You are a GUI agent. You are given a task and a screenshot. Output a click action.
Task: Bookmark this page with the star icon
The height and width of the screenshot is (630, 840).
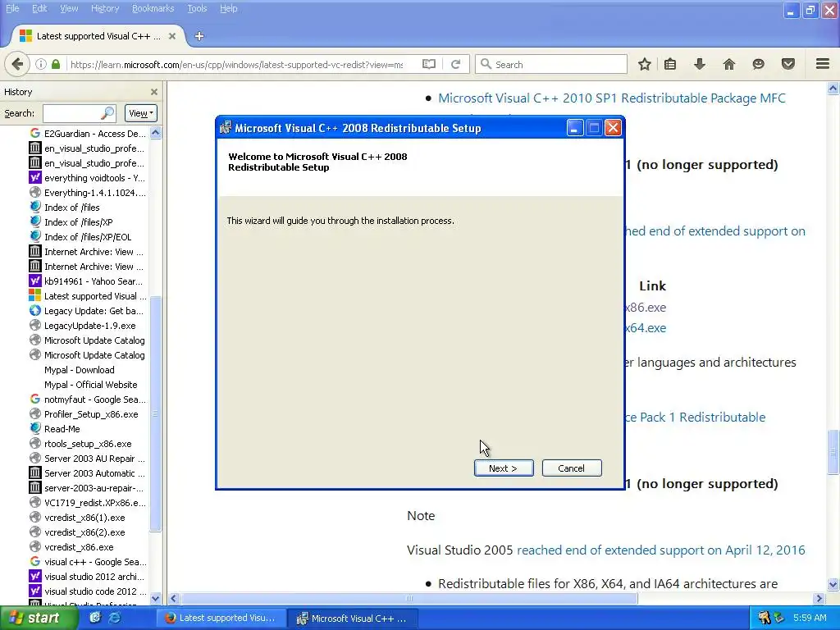[x=645, y=64]
